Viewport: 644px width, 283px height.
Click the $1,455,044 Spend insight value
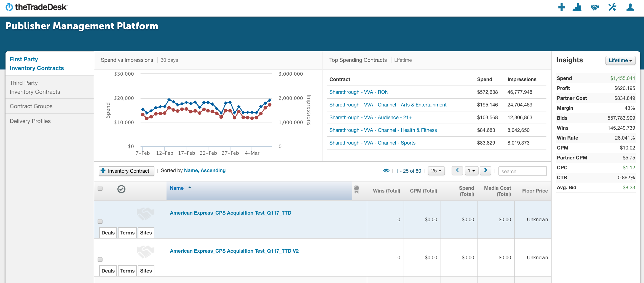coord(622,78)
